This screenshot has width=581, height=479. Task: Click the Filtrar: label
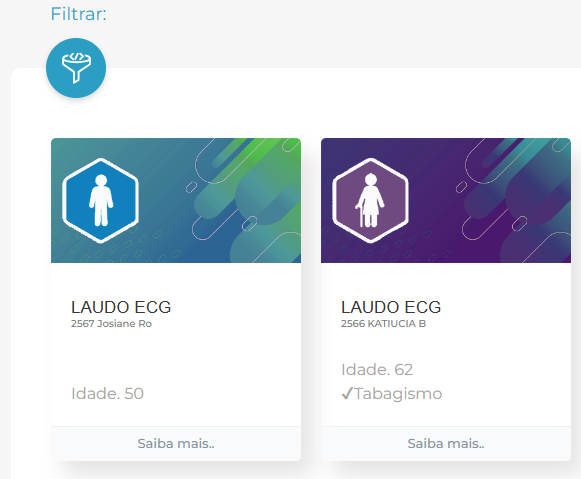tap(79, 14)
